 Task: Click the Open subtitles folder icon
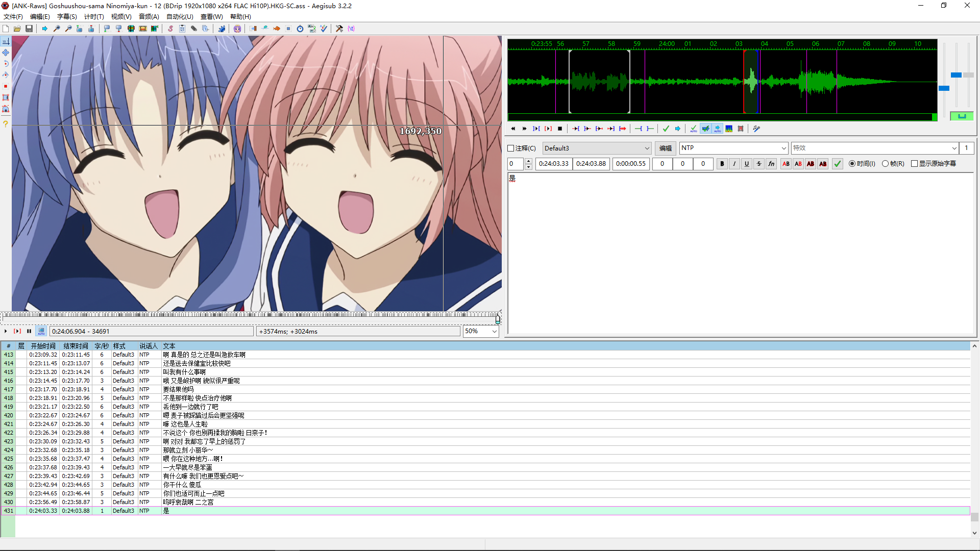[x=17, y=29]
